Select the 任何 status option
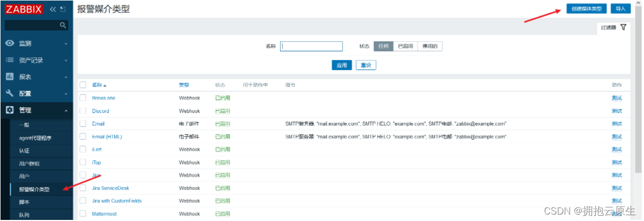 (383, 47)
